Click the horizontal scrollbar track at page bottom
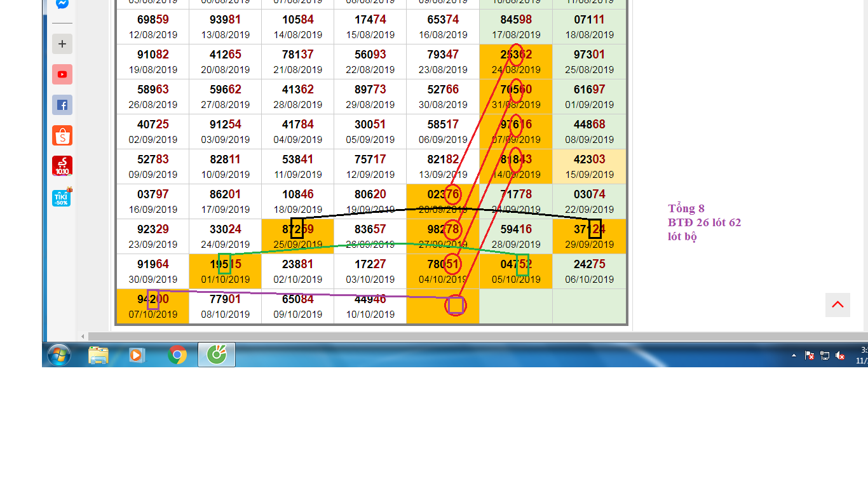Image resolution: width=868 pixels, height=488 pixels. (445, 336)
